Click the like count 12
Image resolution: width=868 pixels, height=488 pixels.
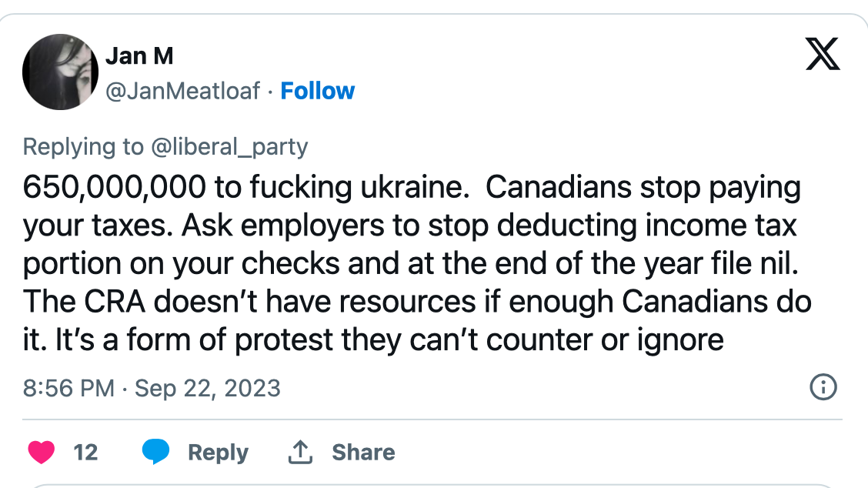tap(85, 452)
